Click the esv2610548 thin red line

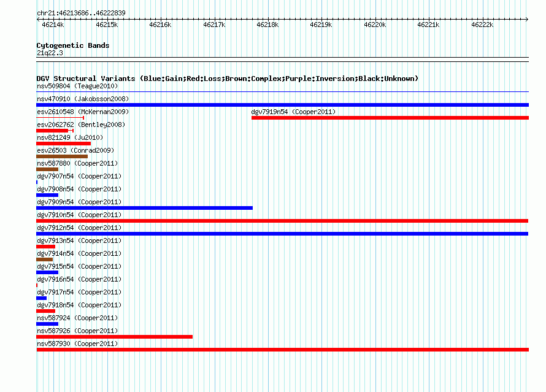(x=60, y=118)
